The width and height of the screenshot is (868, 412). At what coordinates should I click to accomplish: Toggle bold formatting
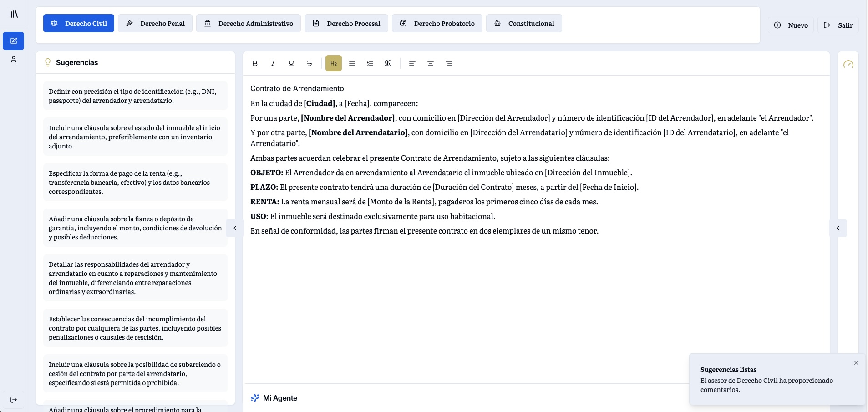coord(254,63)
